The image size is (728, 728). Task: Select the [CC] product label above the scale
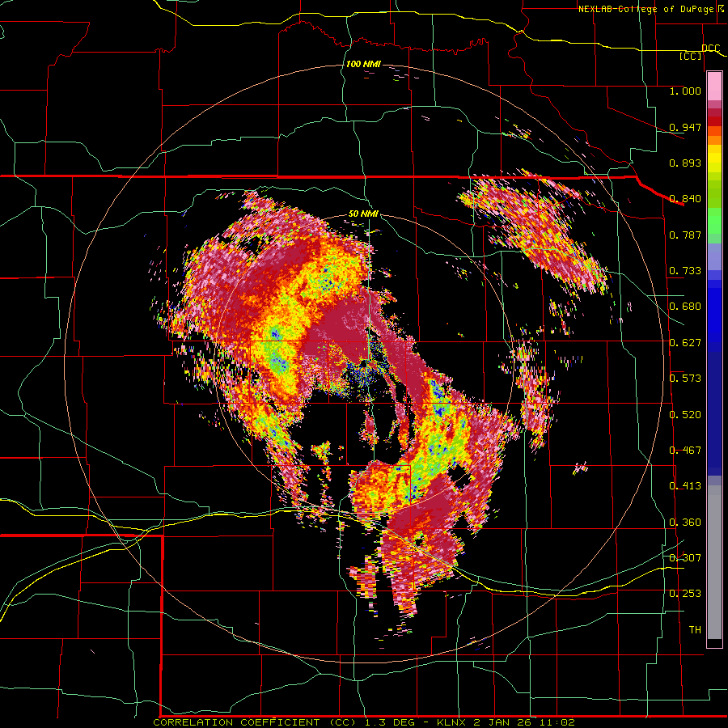pos(690,56)
